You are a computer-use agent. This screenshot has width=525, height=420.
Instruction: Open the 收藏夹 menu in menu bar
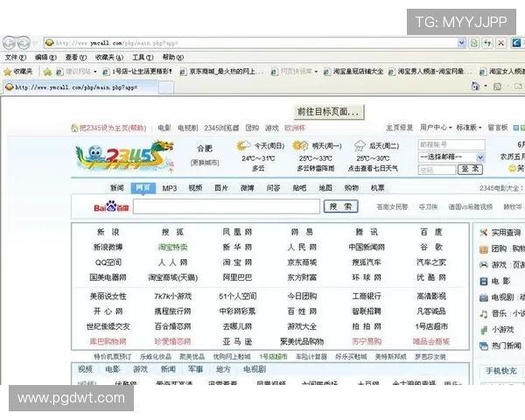(x=109, y=57)
